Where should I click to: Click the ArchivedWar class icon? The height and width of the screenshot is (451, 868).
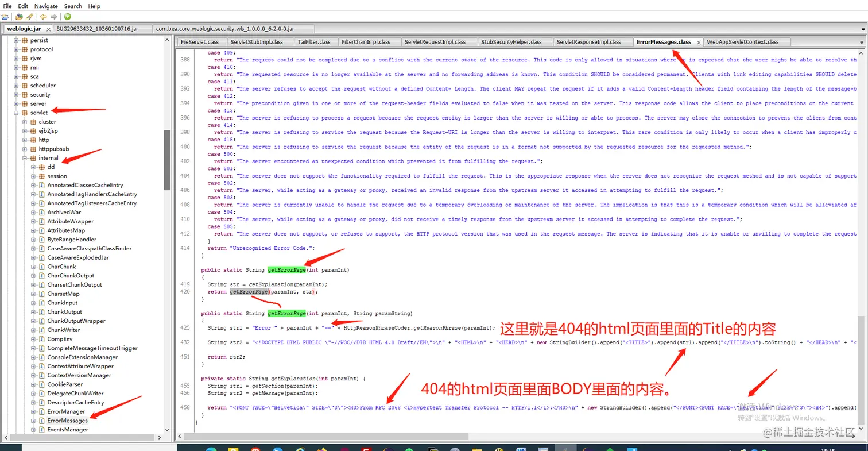(x=41, y=213)
